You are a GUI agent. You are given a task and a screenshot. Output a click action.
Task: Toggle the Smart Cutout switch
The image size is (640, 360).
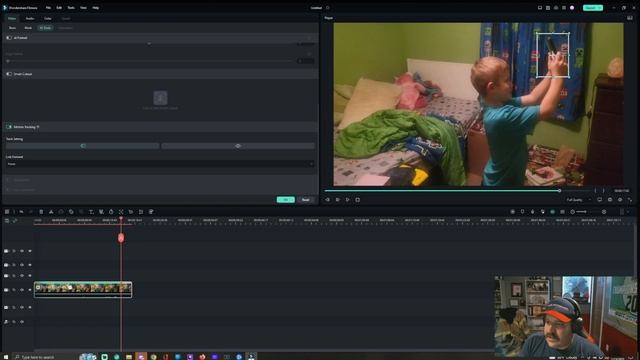(9, 74)
